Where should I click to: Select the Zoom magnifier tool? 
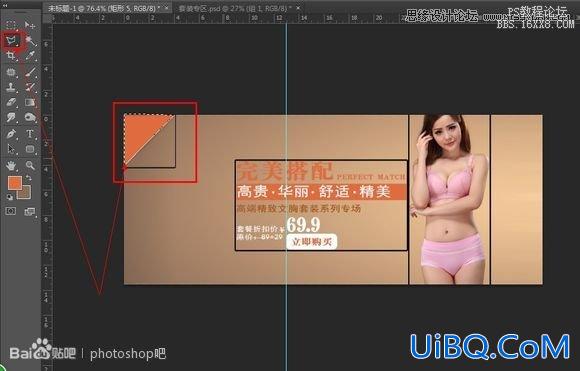point(30,165)
